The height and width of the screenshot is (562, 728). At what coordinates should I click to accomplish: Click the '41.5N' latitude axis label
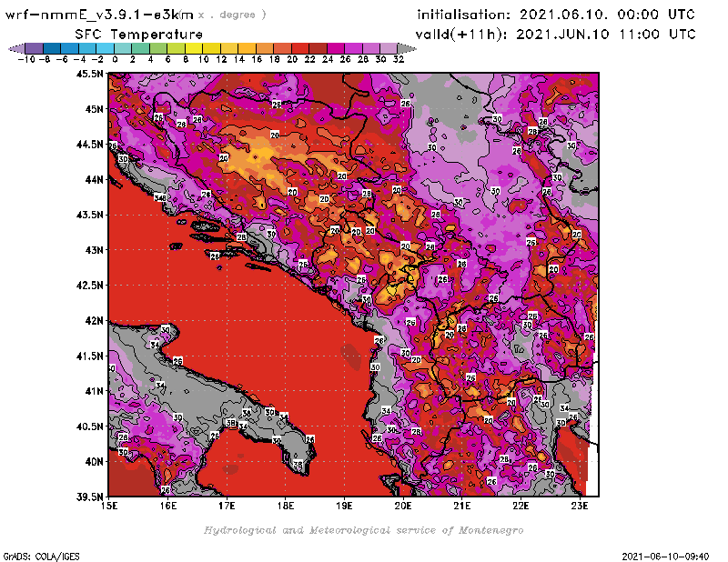(89, 356)
